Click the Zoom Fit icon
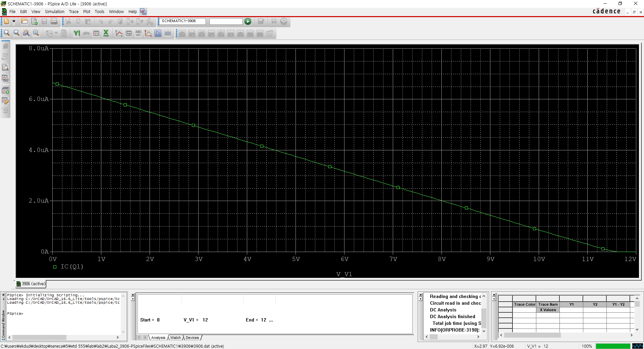 36,33
